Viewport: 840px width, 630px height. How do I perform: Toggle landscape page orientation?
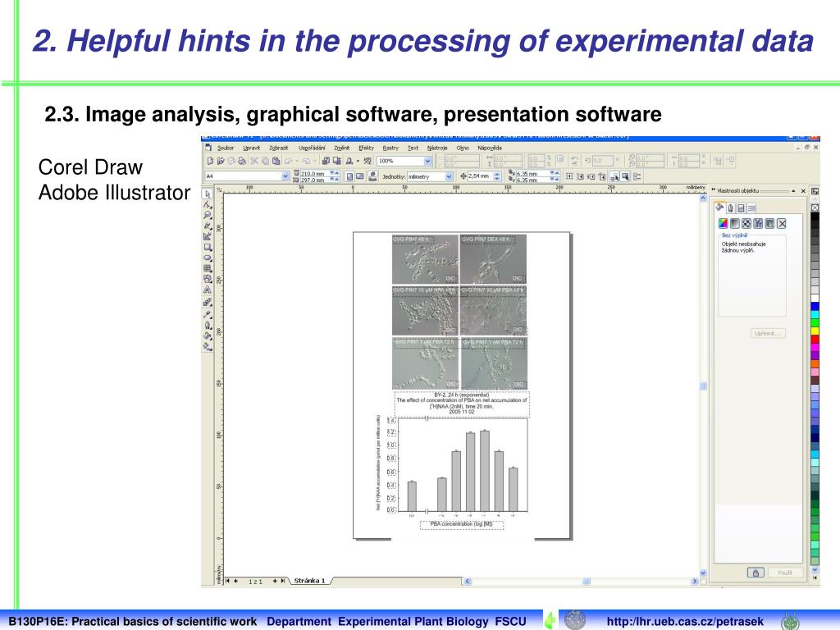click(359, 176)
